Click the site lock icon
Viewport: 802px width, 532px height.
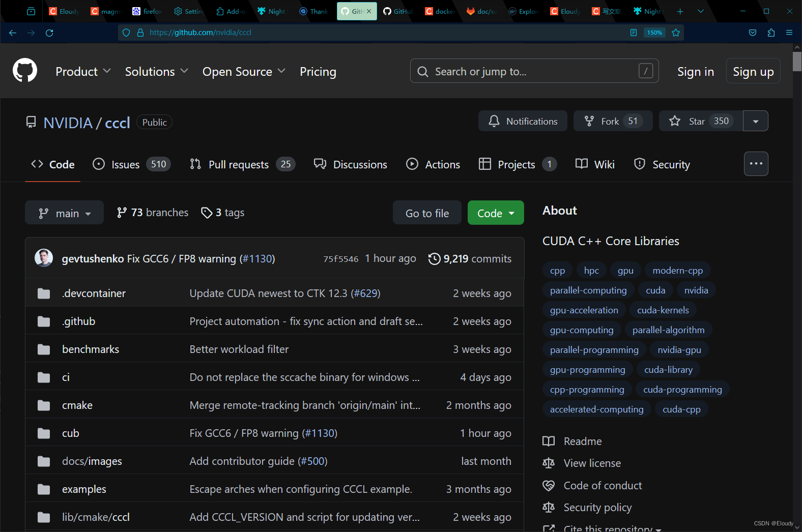140,33
